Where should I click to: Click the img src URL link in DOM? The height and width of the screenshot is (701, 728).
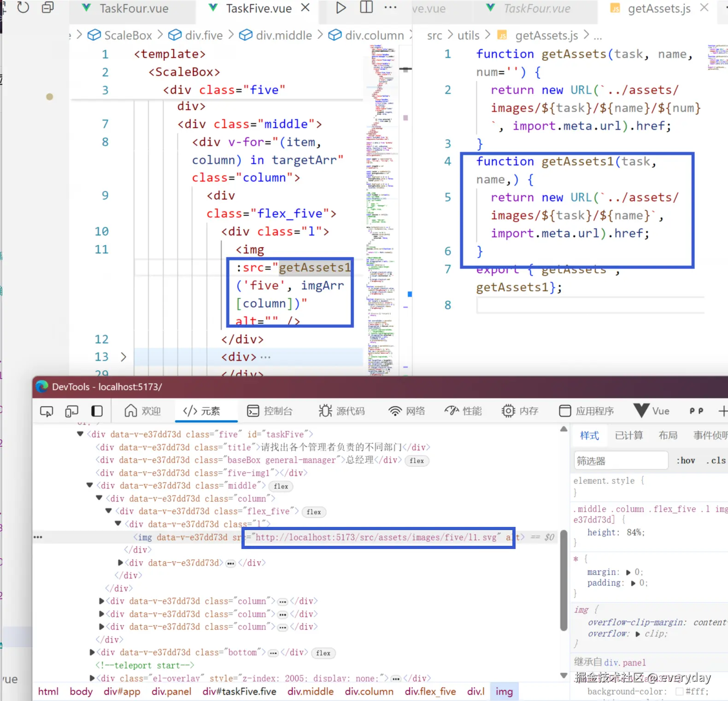pos(376,537)
